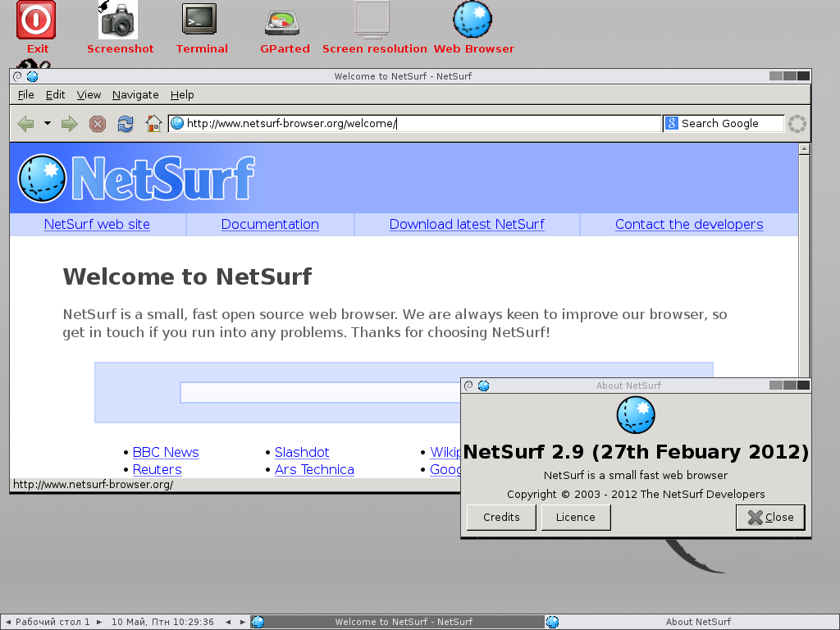Click globe icon in NetSurf title bar

tap(33, 76)
